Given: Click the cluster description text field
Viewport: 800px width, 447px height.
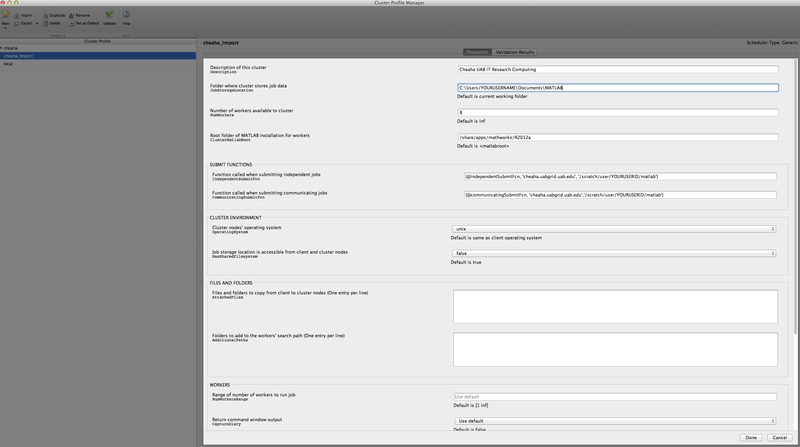Looking at the screenshot, I should pos(614,68).
